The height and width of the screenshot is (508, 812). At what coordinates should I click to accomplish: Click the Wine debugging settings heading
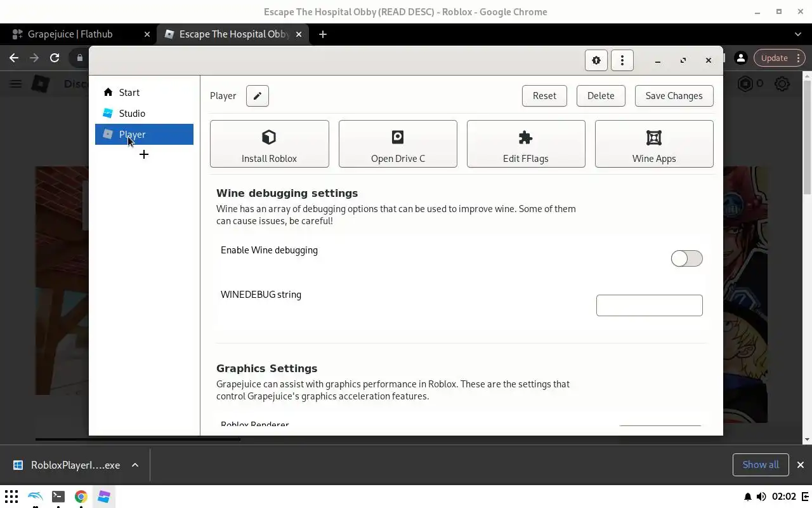pos(287,193)
